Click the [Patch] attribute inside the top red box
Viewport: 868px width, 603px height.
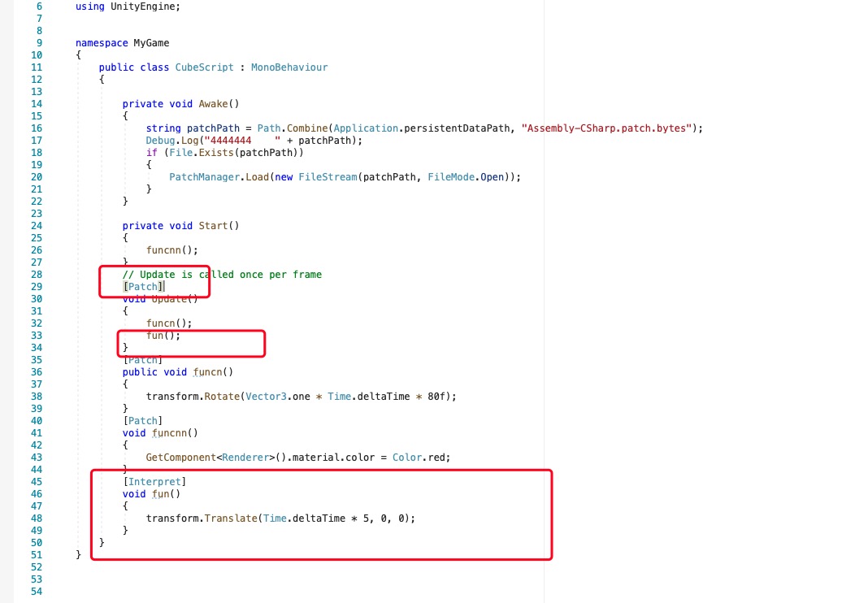[x=143, y=286]
